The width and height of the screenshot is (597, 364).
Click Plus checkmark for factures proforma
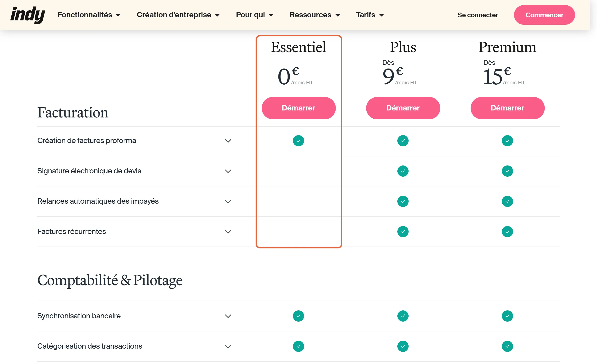tap(403, 141)
